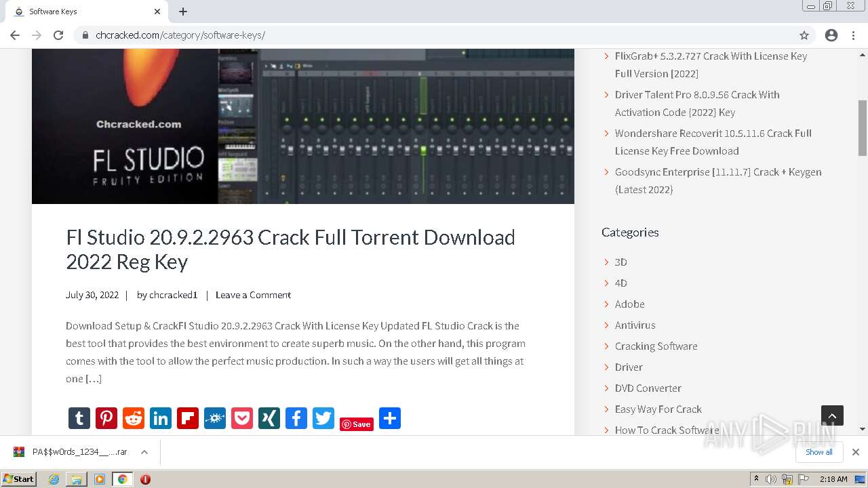Open a new browser tab
Screen dimensions: 868x488
pyautogui.click(x=183, y=12)
